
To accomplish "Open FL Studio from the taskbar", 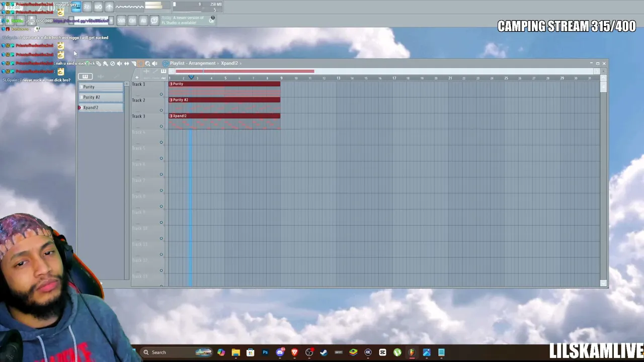I will point(412,352).
